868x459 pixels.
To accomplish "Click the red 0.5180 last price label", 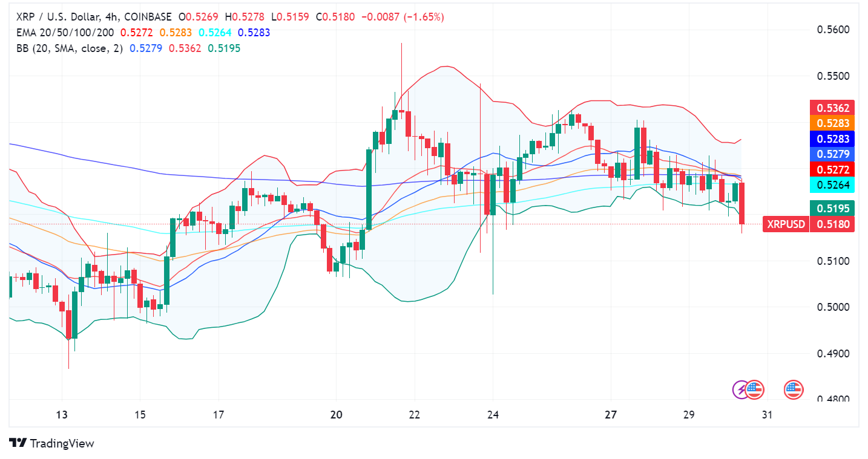I will coord(832,224).
